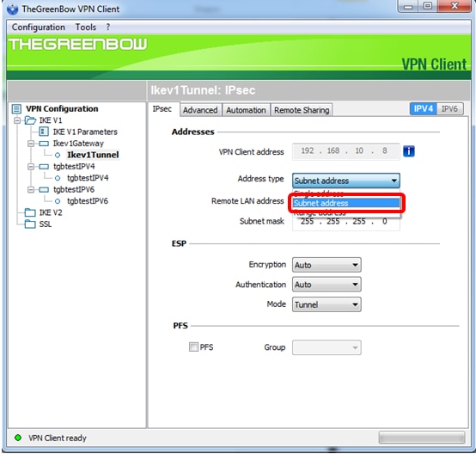The width and height of the screenshot is (476, 454).
Task: Switch to the Advanced tab
Action: (x=200, y=110)
